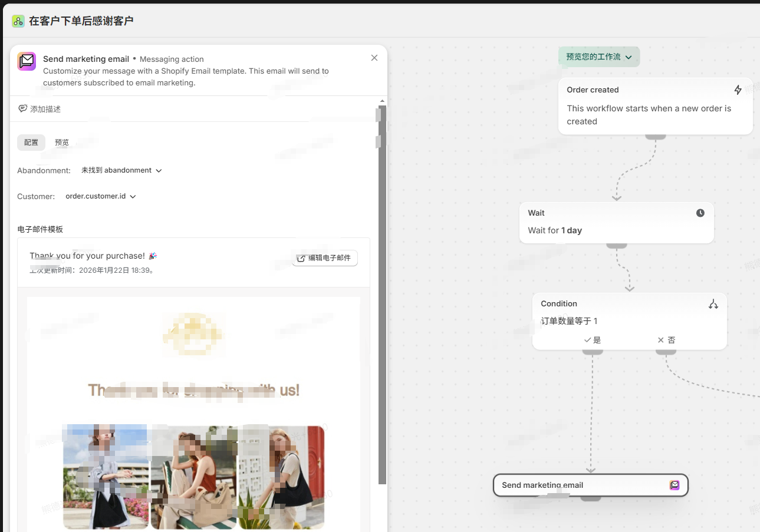
Task: Click the Shopify Flow app icon in header
Action: pyautogui.click(x=18, y=21)
